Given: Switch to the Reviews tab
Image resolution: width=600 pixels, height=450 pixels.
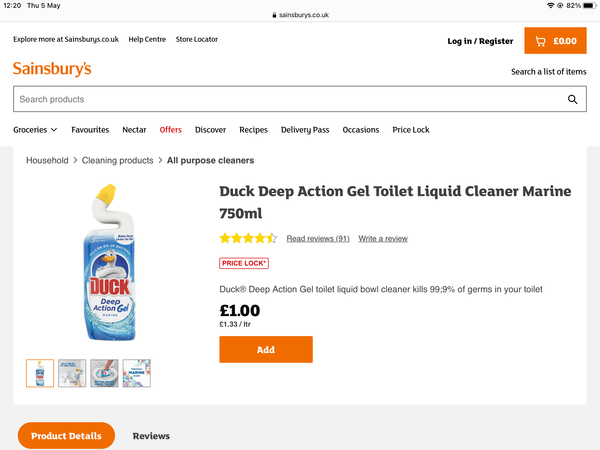Looking at the screenshot, I should pyautogui.click(x=151, y=436).
